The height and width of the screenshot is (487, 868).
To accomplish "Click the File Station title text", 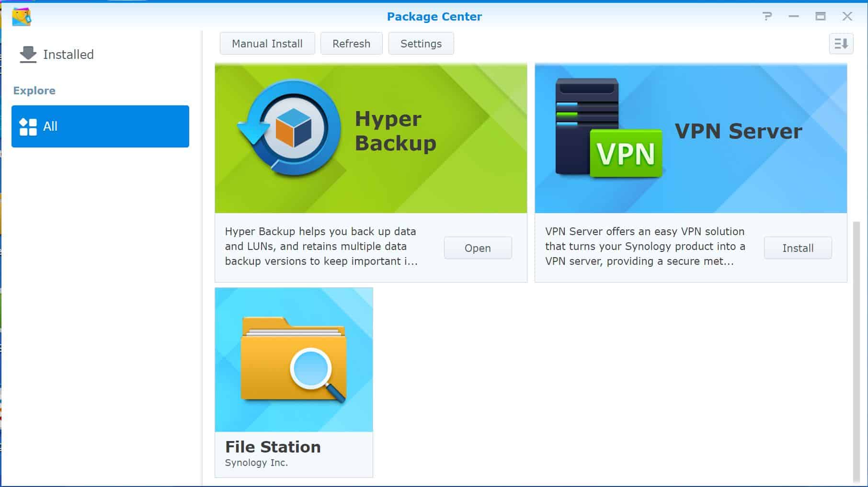I will 273,447.
